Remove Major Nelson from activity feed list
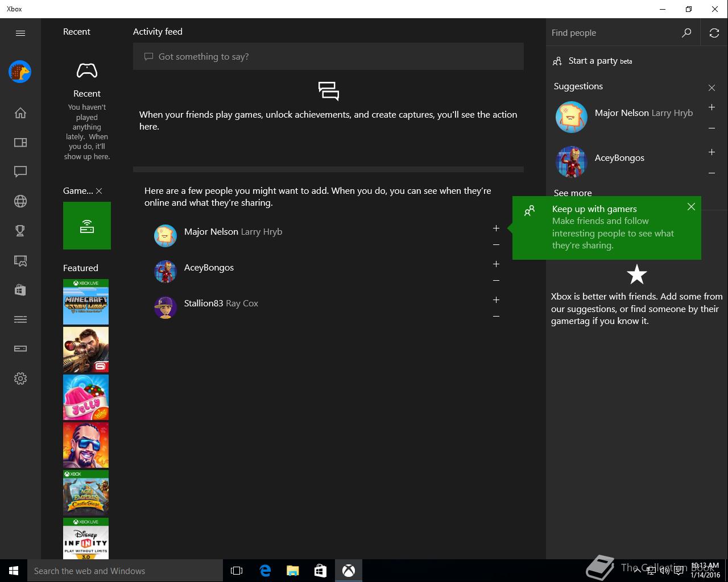The height and width of the screenshot is (582, 728). pyautogui.click(x=496, y=245)
